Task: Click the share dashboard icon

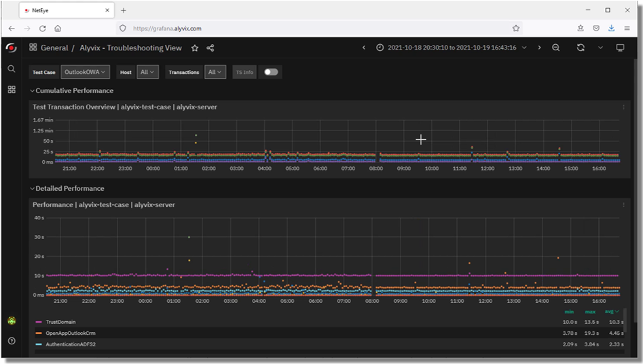Action: pyautogui.click(x=210, y=48)
